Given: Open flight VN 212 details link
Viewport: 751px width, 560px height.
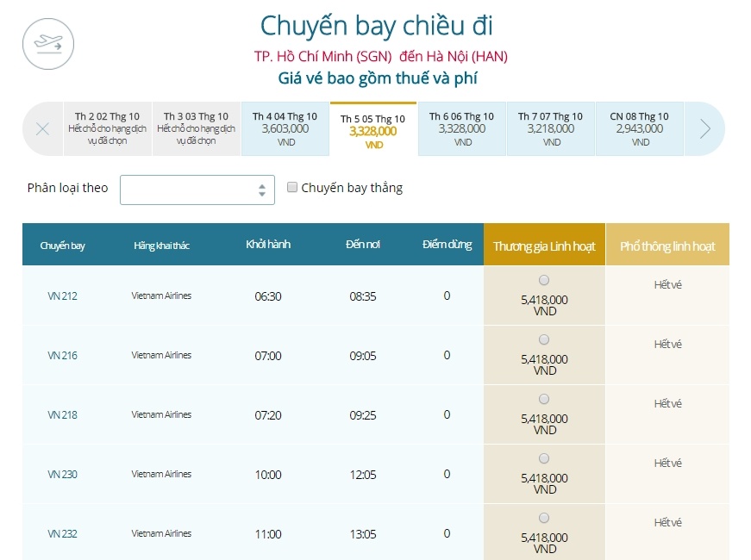Looking at the screenshot, I should (64, 295).
